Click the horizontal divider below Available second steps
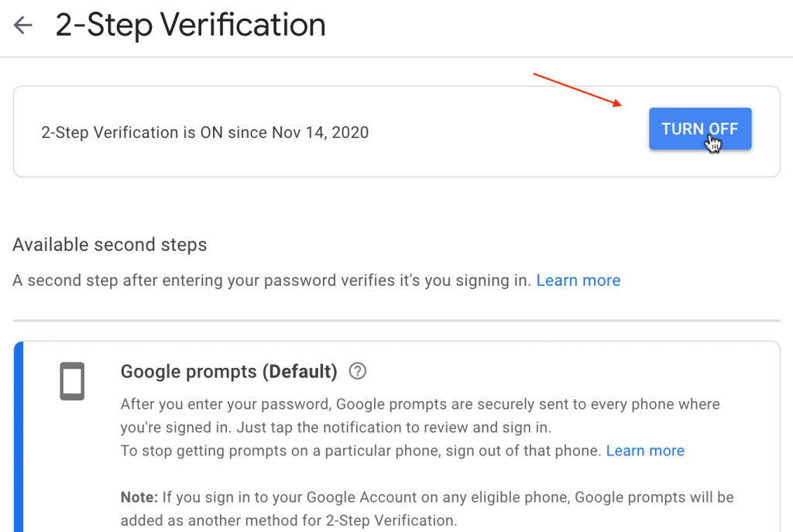This screenshot has height=532, width=793. point(396,321)
